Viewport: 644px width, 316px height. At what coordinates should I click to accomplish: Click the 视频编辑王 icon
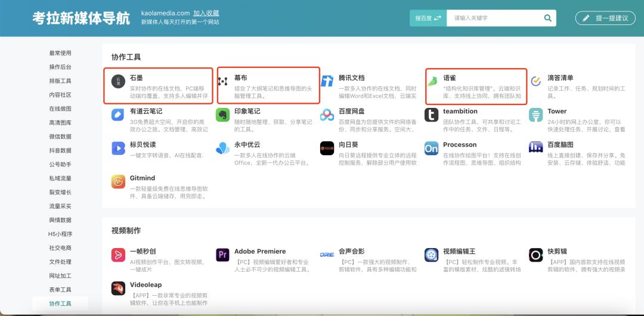(431, 255)
